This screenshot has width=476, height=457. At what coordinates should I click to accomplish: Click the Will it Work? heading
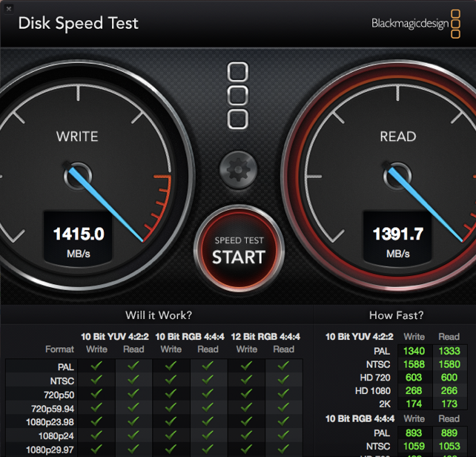coord(159,315)
